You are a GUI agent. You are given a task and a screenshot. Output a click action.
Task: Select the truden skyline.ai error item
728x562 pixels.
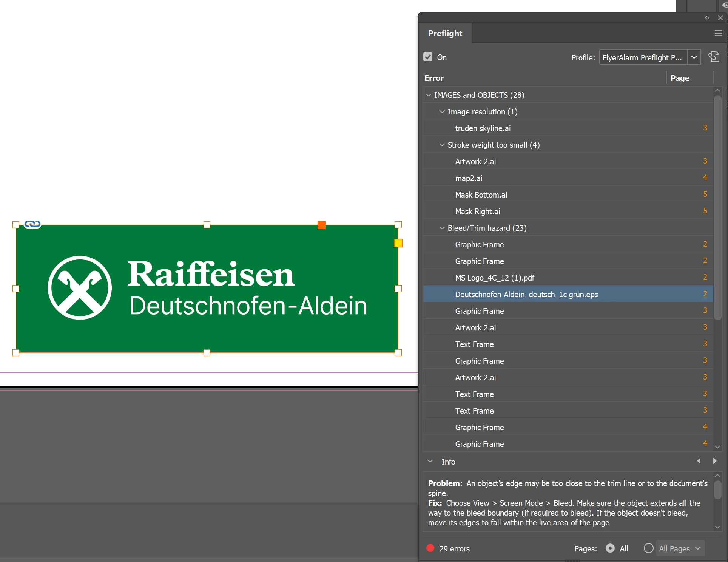(483, 128)
